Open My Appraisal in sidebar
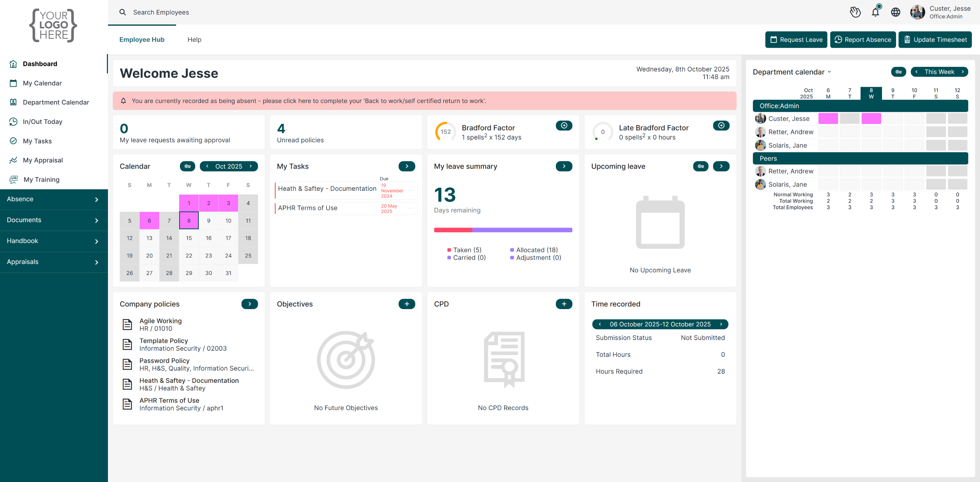 coord(42,160)
